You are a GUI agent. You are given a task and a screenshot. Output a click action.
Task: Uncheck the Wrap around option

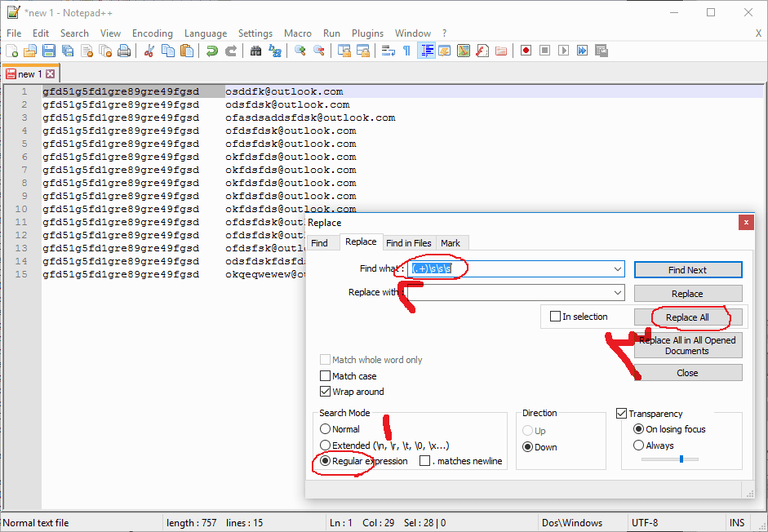[x=326, y=392]
